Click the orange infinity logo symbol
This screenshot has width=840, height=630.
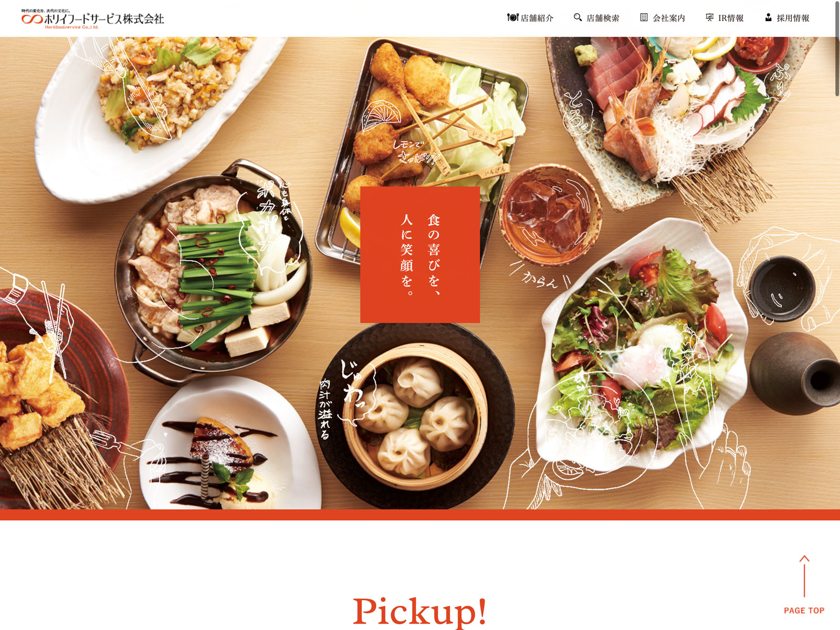(x=32, y=19)
